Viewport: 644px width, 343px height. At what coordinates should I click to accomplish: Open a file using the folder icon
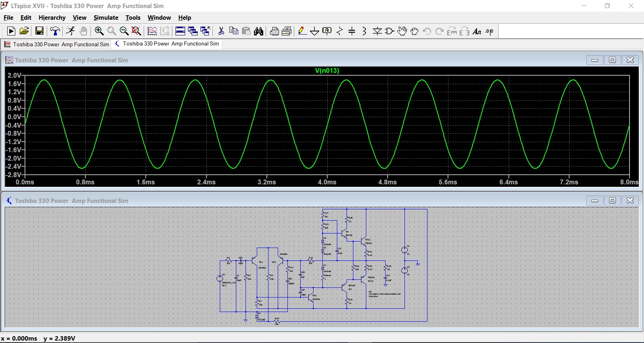click(24, 31)
